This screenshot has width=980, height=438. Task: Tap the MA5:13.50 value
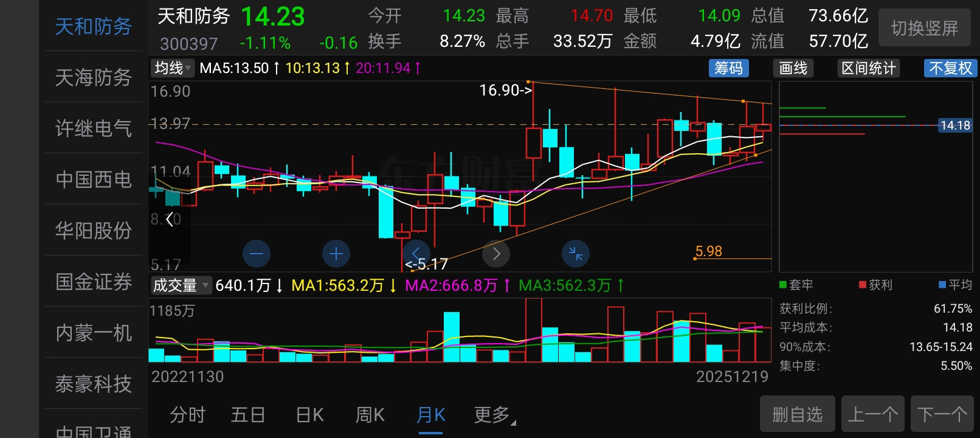point(240,68)
